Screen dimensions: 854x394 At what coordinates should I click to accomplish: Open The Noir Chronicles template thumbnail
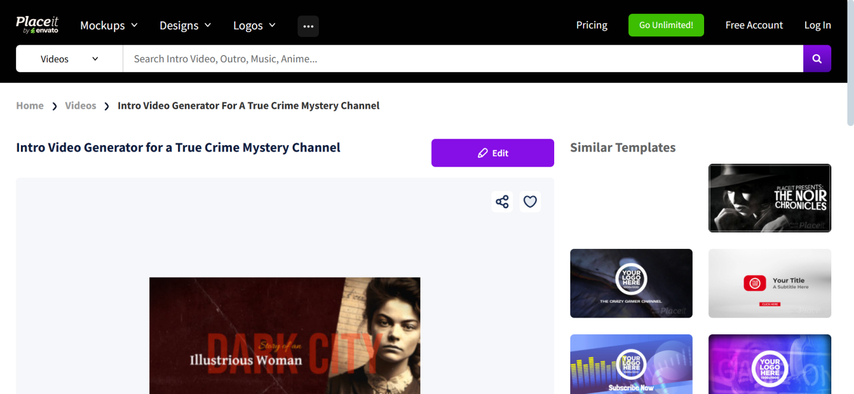pyautogui.click(x=770, y=198)
